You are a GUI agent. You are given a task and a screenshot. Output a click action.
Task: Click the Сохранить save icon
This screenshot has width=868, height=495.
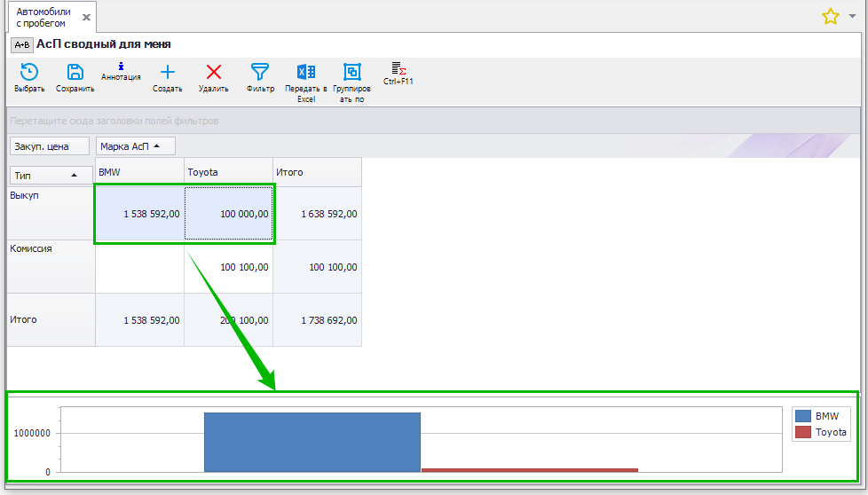pos(75,73)
